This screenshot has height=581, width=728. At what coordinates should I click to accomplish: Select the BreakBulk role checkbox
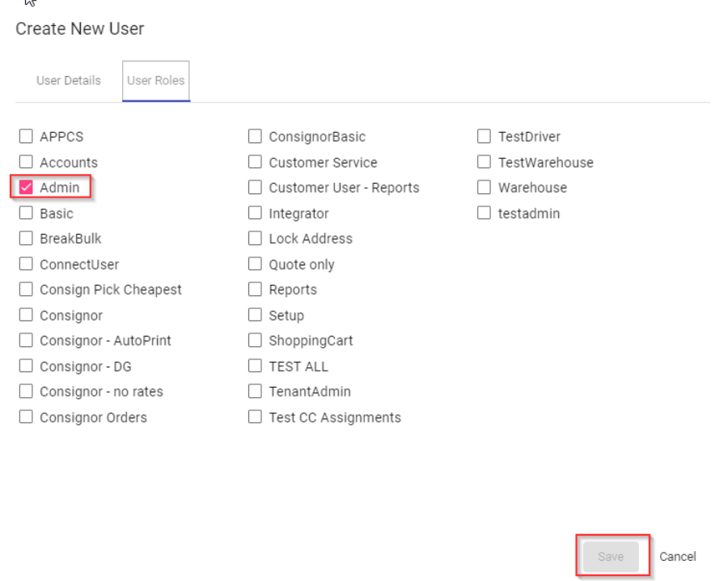click(x=26, y=239)
